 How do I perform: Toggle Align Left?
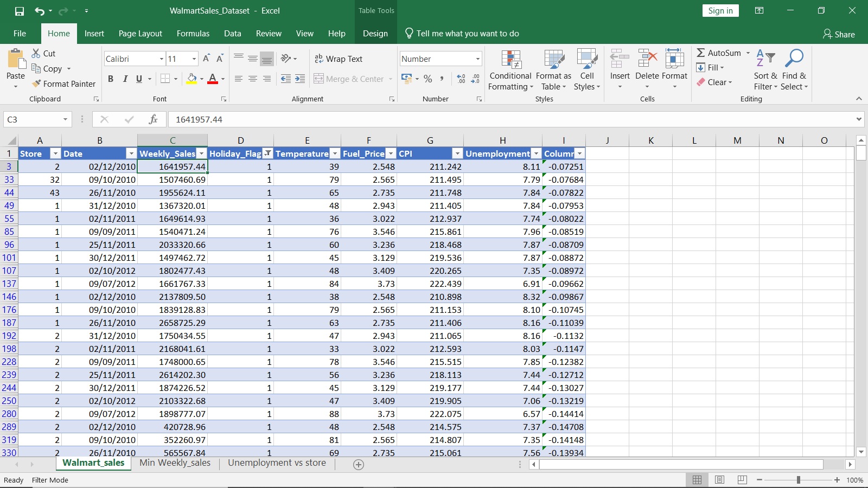point(239,79)
